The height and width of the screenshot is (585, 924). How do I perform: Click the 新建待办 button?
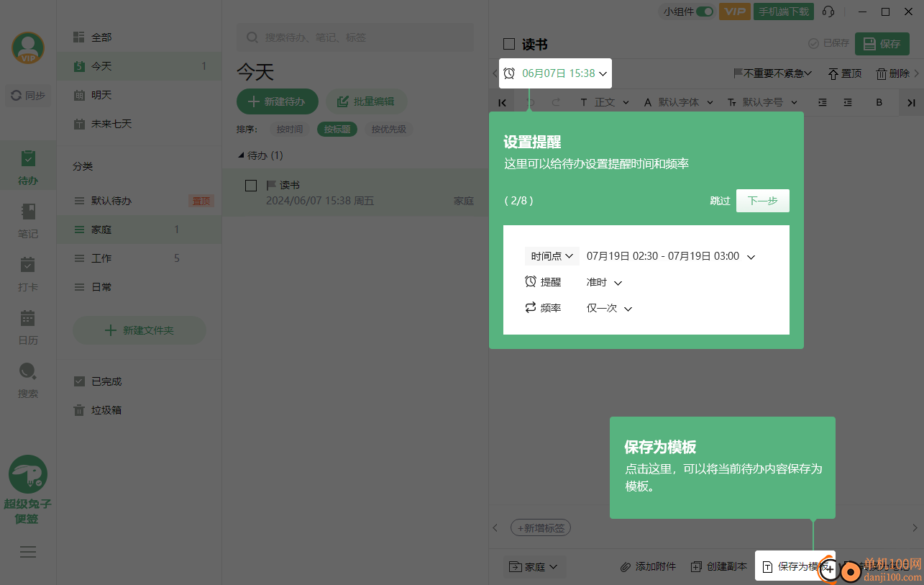click(278, 101)
